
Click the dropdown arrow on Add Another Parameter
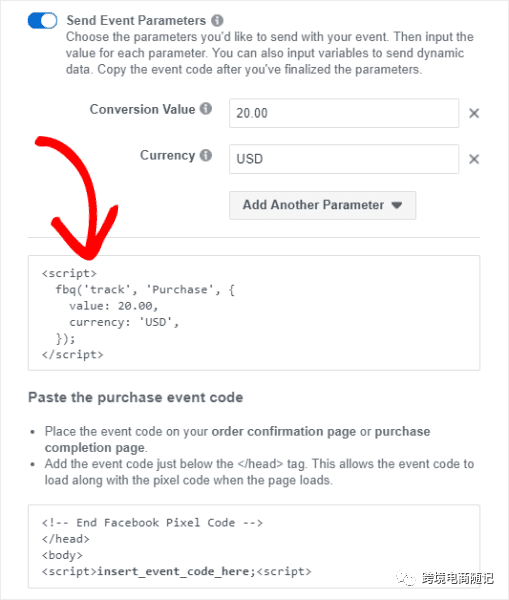[x=397, y=205]
